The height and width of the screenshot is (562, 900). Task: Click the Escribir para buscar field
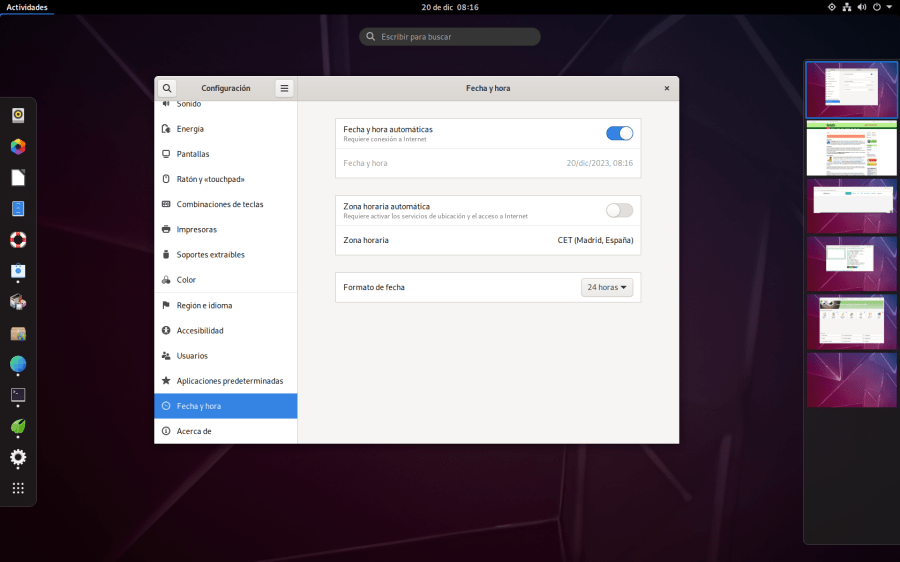click(450, 37)
